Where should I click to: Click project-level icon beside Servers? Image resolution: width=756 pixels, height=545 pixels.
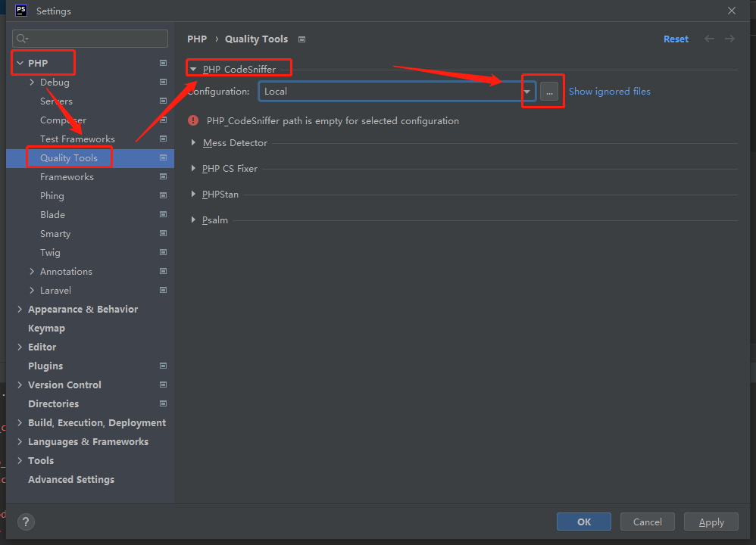(x=163, y=101)
